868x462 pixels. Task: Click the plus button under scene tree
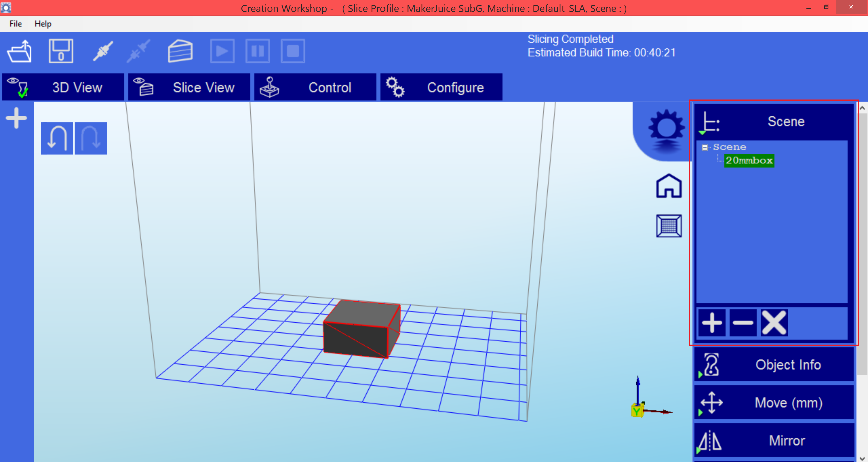pyautogui.click(x=712, y=323)
